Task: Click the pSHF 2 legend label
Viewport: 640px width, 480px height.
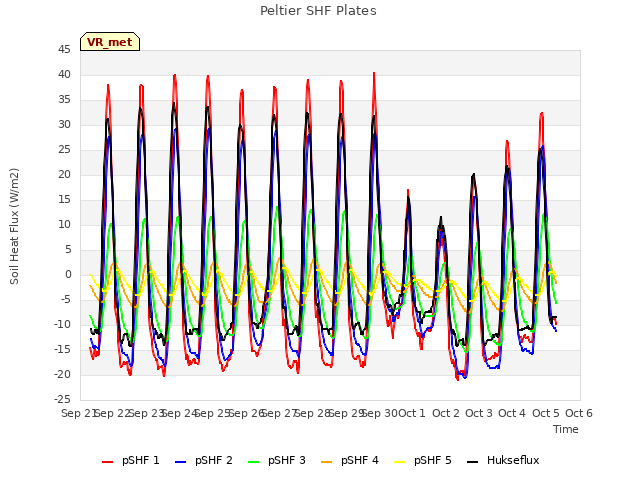Action: [x=213, y=460]
